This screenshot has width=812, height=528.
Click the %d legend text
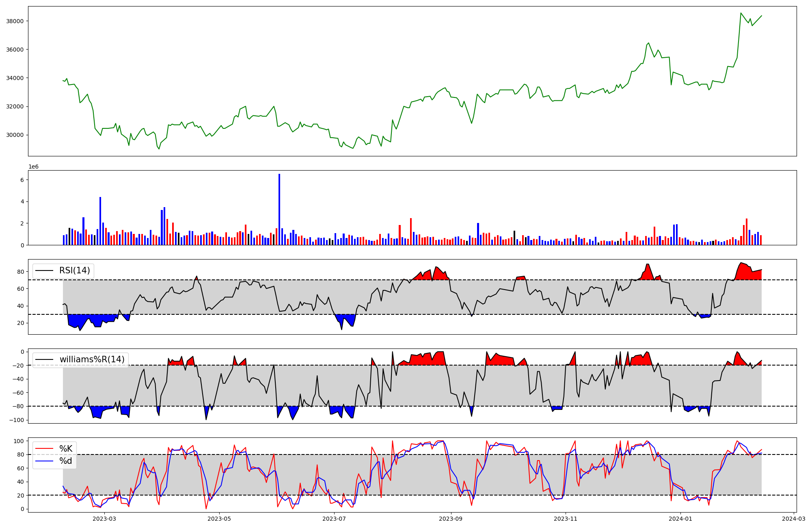click(66, 461)
